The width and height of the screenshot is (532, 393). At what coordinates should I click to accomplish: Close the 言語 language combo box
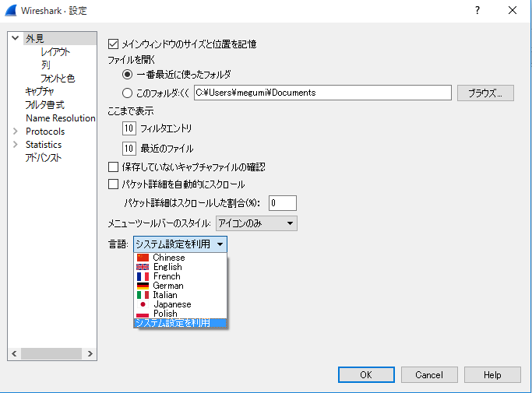pyautogui.click(x=180, y=244)
